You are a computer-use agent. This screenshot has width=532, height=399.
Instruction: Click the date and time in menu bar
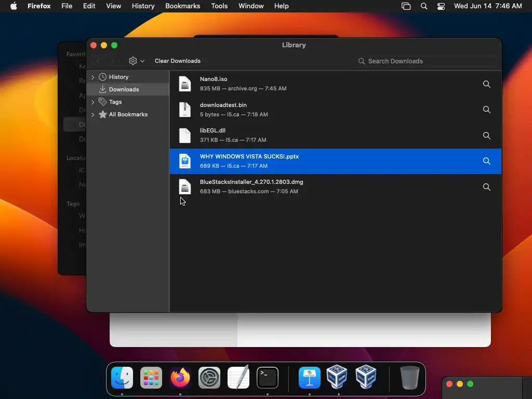click(488, 6)
